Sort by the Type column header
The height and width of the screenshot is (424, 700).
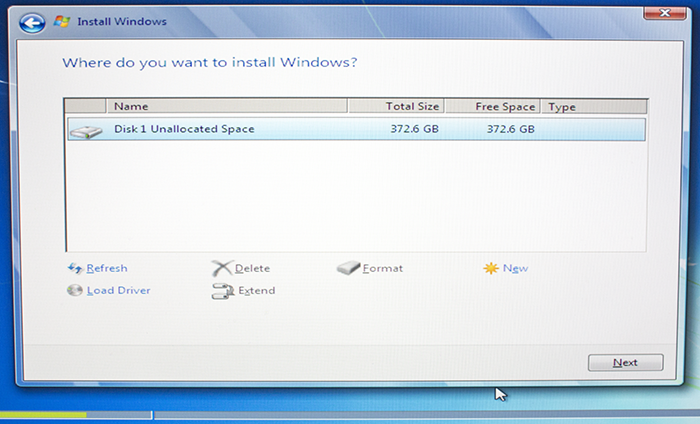click(x=594, y=106)
